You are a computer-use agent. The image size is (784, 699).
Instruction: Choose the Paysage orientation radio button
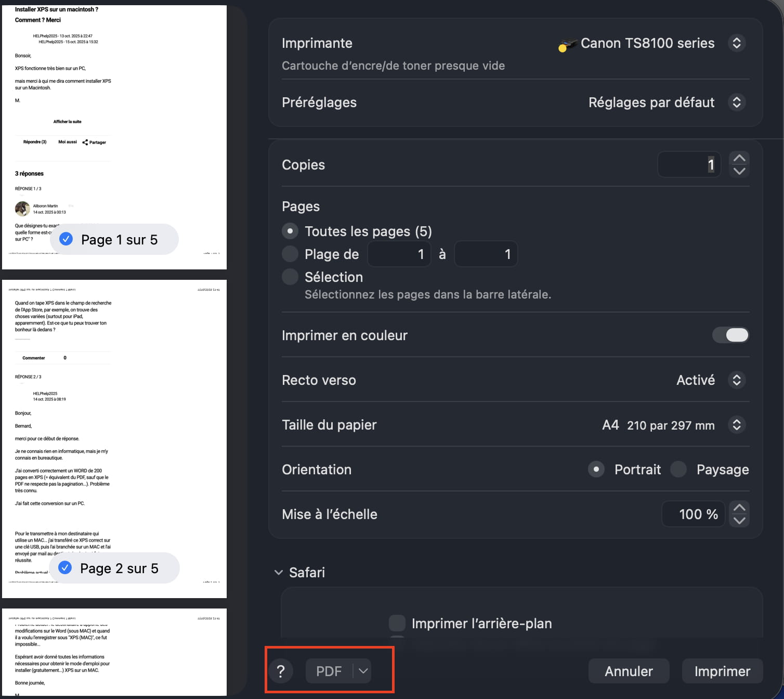[678, 469]
